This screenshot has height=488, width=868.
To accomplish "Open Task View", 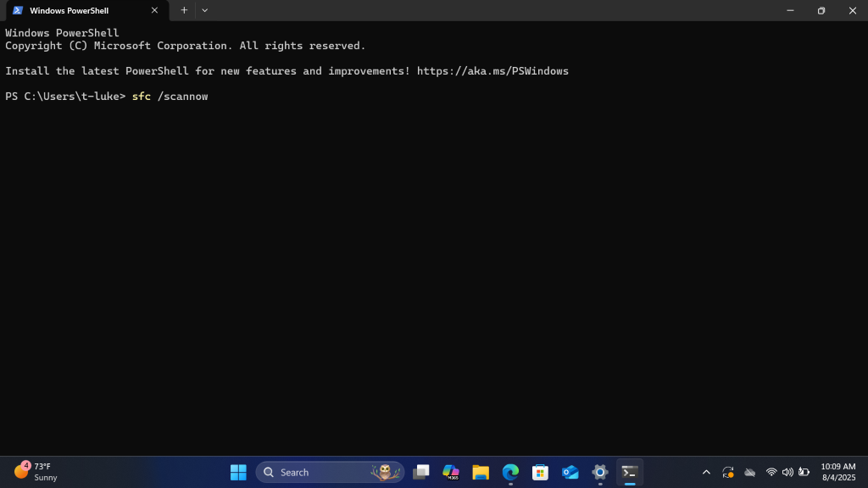I will (420, 472).
